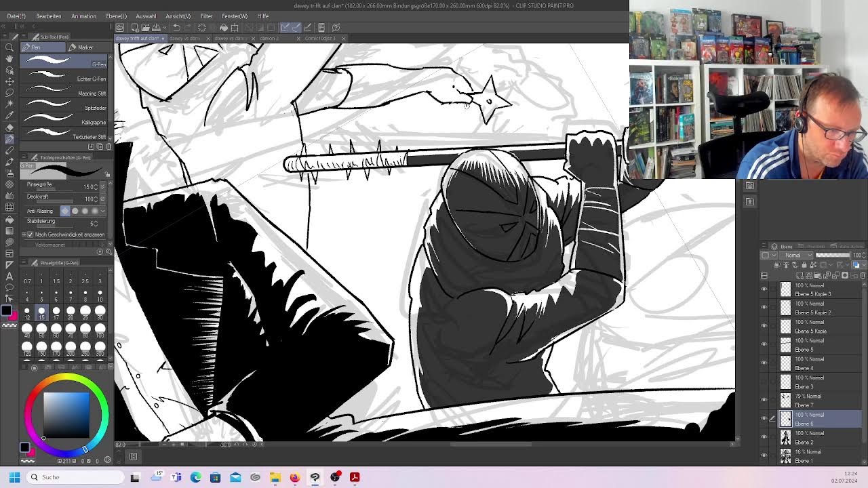Select the Ebene 3 layer thumbnail
This screenshot has height=488, width=868.
pos(785,382)
